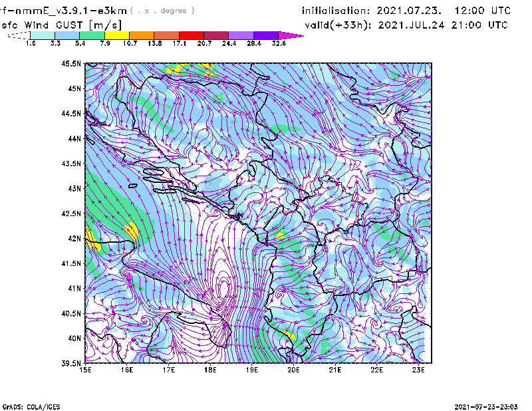Click the '21:00 UTC' valid time

tap(479, 25)
